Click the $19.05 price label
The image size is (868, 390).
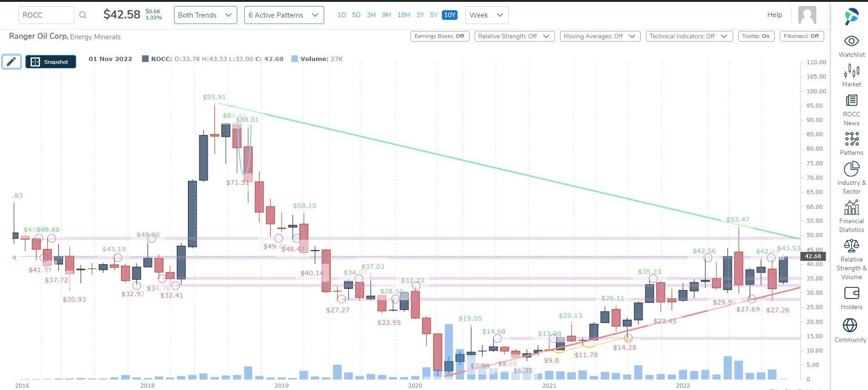[470, 318]
